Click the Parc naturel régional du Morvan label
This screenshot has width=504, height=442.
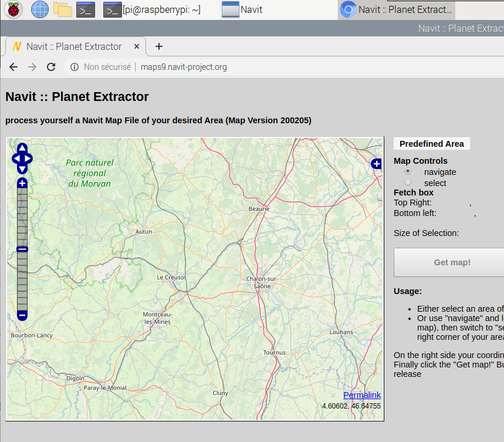90,173
